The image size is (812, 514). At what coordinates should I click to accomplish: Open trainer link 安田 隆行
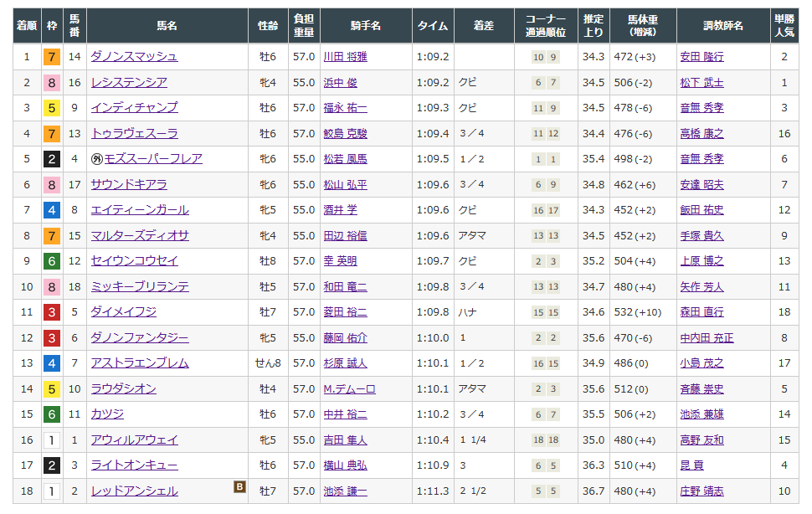[x=702, y=57]
